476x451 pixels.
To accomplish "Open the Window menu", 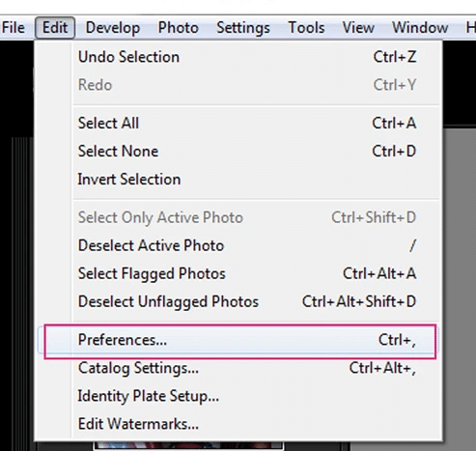I will pos(420,28).
